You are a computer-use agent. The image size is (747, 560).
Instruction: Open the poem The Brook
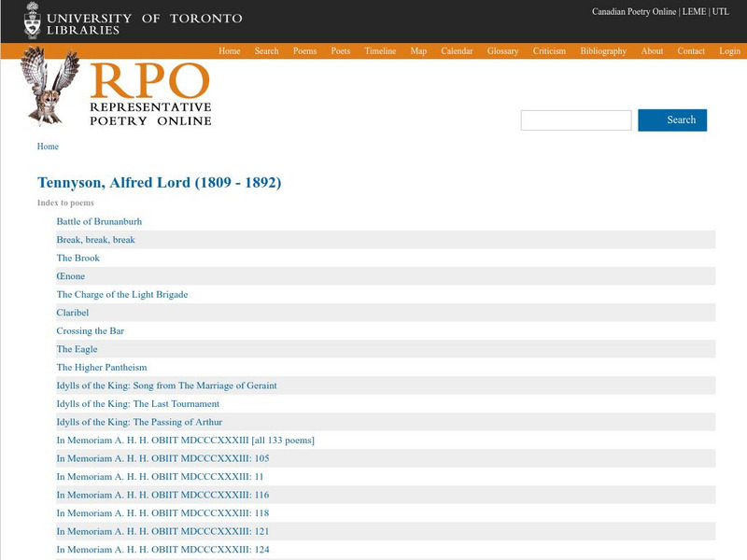[78, 258]
